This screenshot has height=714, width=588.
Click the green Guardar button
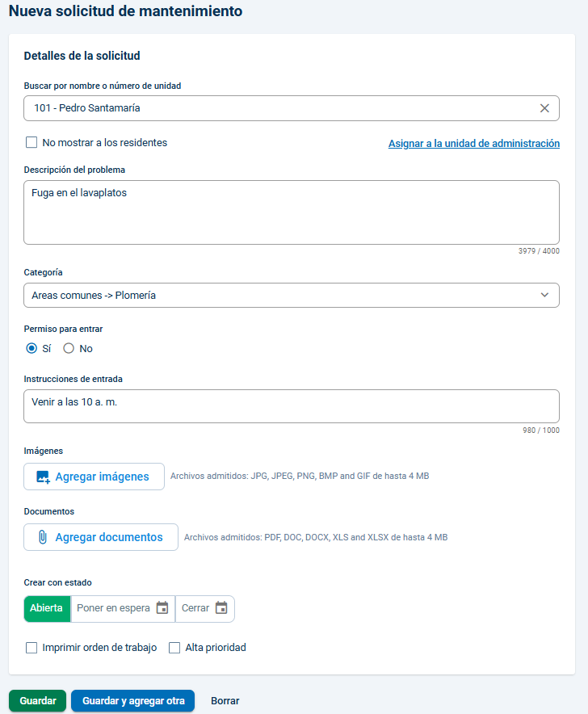(x=37, y=701)
